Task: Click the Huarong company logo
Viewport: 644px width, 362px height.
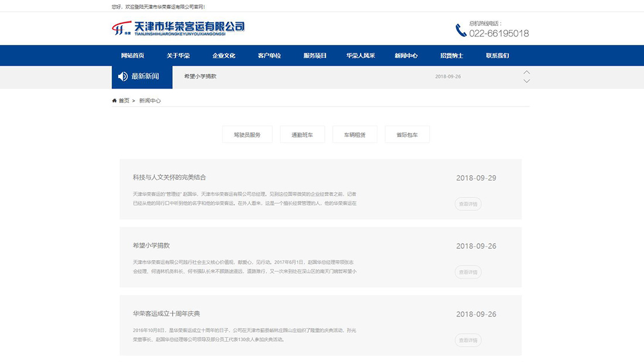Action: (x=178, y=28)
